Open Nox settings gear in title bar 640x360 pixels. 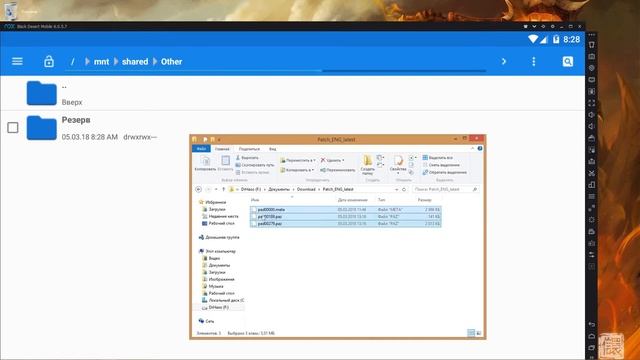pyautogui.click(x=553, y=26)
